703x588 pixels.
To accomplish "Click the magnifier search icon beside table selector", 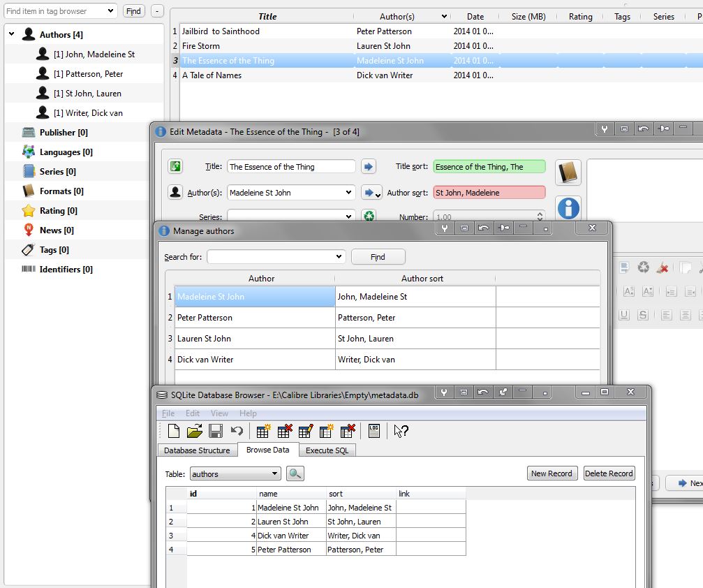I will coord(295,473).
